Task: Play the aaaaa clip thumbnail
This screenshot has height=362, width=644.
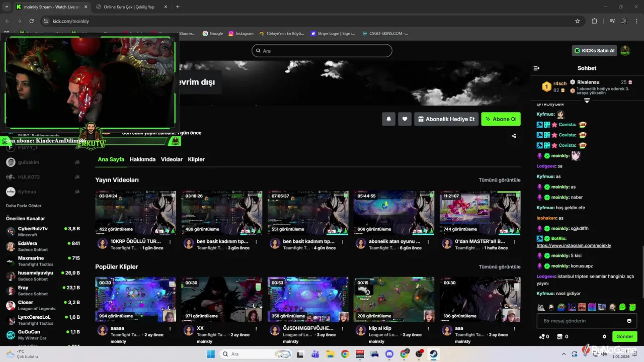Action: [136, 300]
